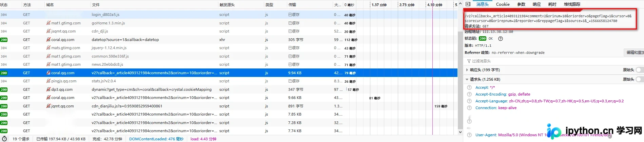Click the scrollbar down arrow of request list
Screen dimensions: 644x142
[460, 132]
